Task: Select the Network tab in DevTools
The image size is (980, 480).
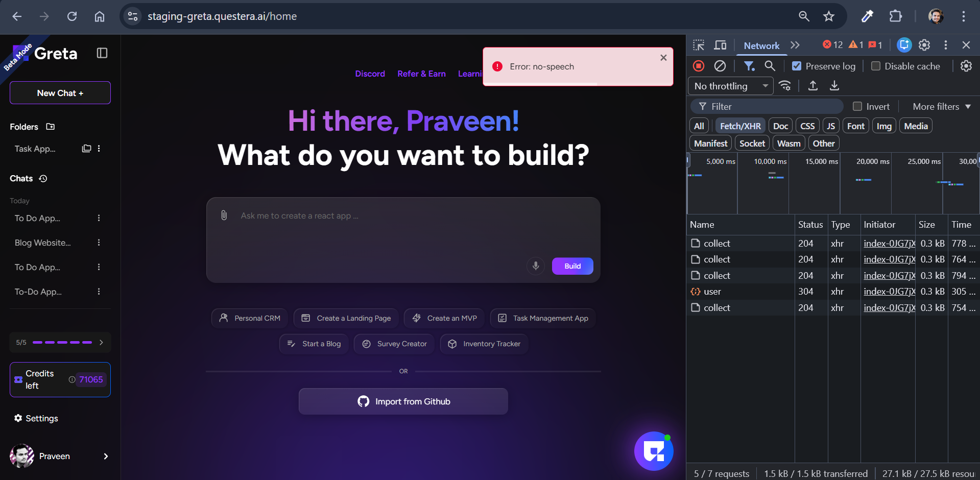Action: [761, 45]
